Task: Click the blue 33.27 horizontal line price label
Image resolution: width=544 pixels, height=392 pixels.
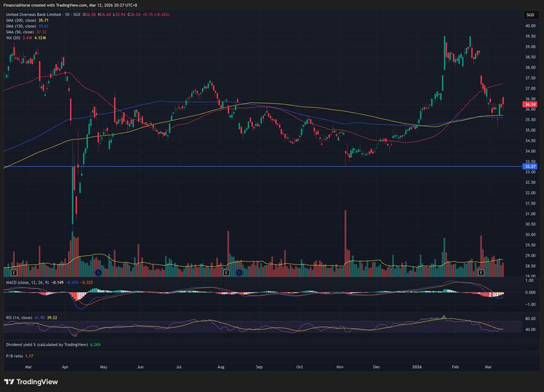Action: 530,166
